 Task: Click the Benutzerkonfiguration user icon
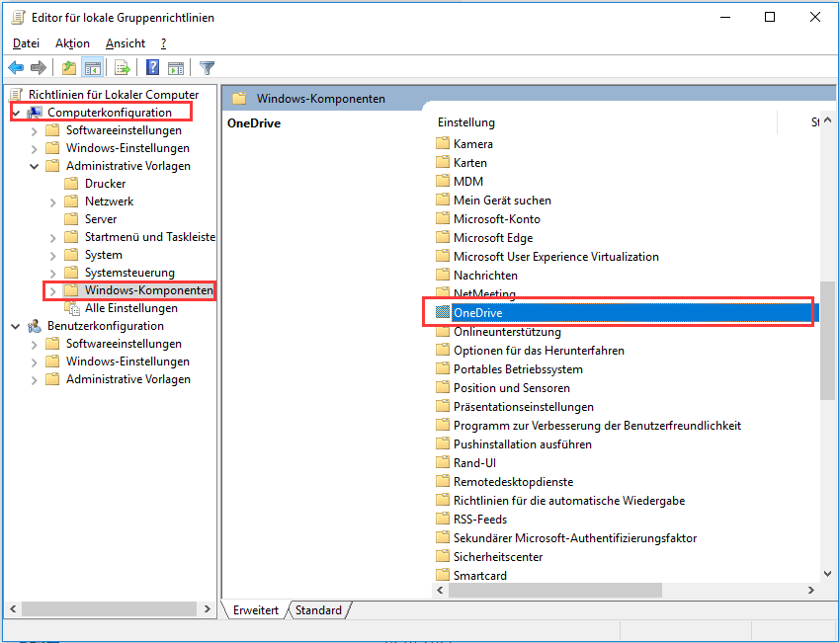[35, 326]
